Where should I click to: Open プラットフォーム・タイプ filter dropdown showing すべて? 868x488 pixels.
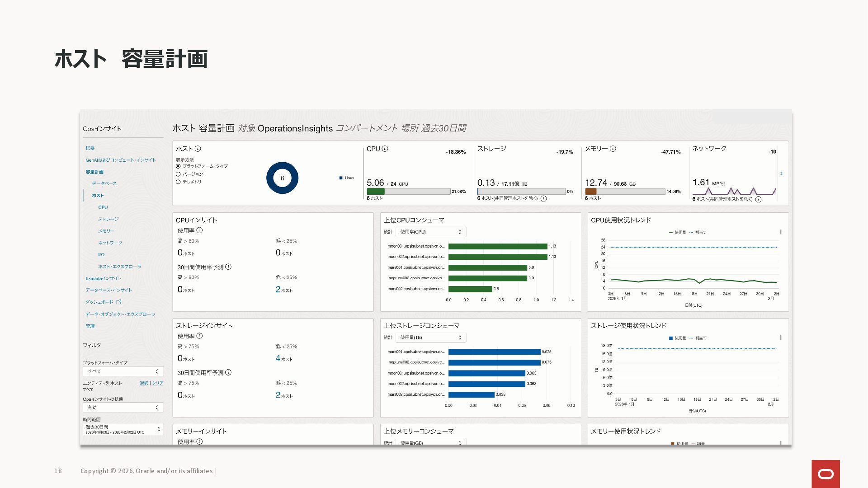(123, 371)
